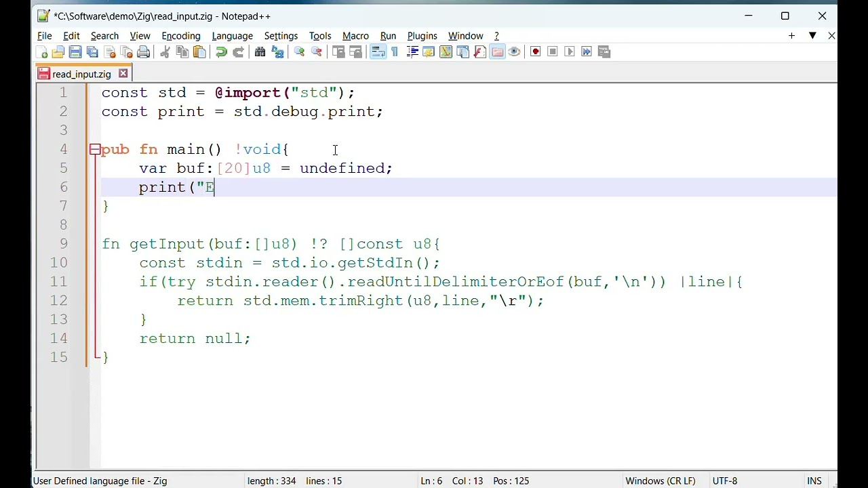Click the Copy toolbar icon
868x488 pixels.
coord(182,52)
